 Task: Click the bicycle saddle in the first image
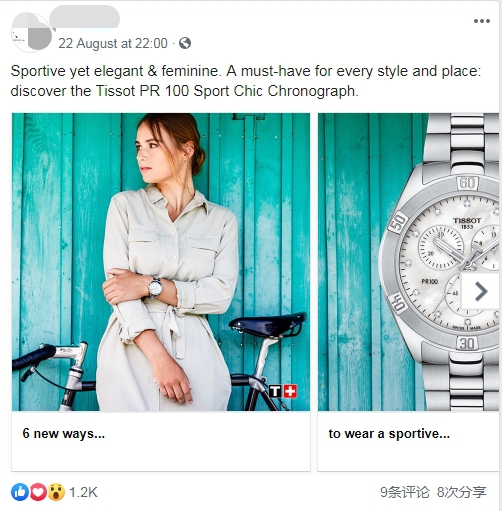pyautogui.click(x=268, y=325)
